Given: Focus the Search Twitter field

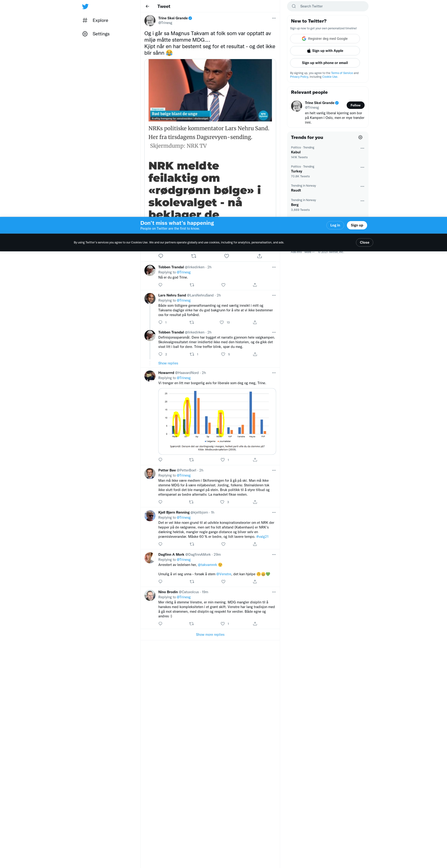Looking at the screenshot, I should (x=328, y=6).
